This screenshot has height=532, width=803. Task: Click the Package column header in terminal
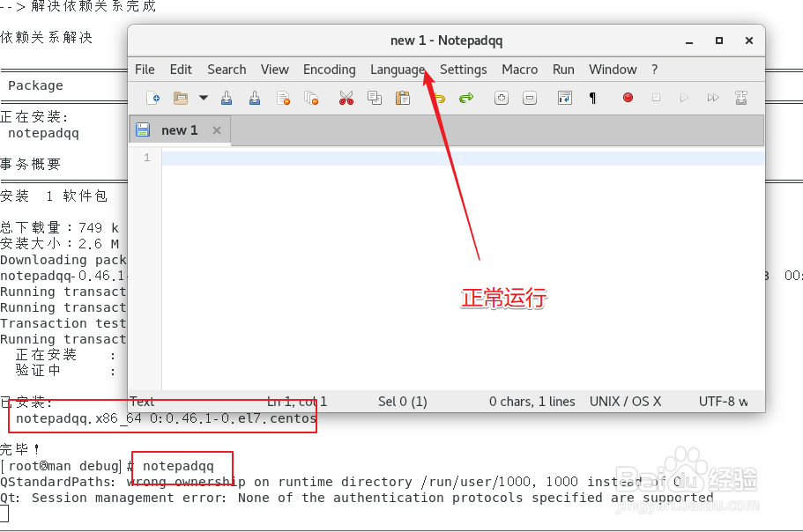coord(35,85)
